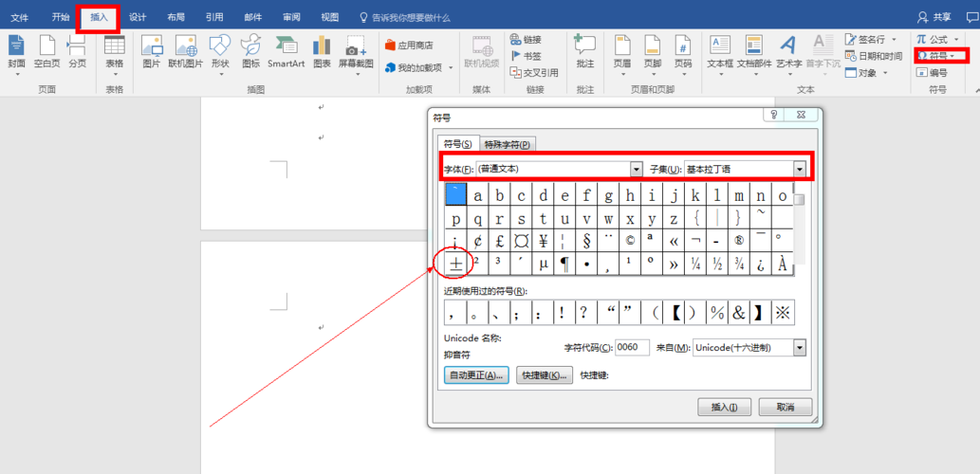This screenshot has height=474, width=980.
Task: Click the chart (图表) icon
Action: click(x=322, y=49)
